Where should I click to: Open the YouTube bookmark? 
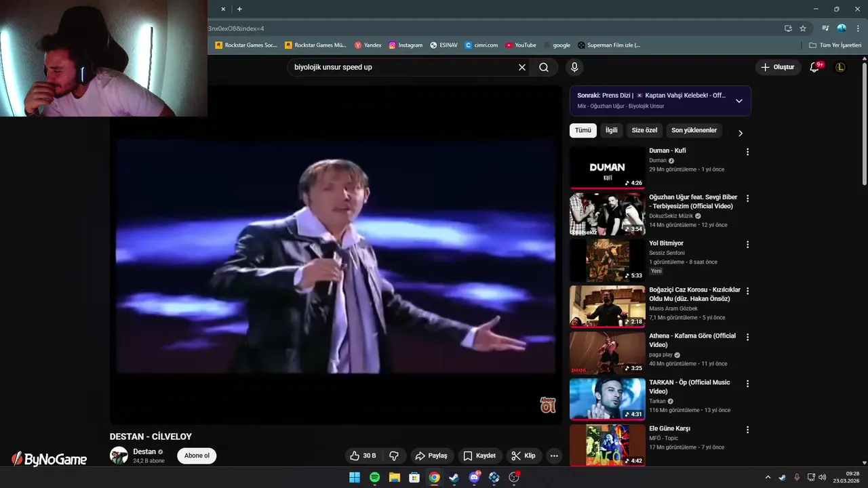pos(521,45)
